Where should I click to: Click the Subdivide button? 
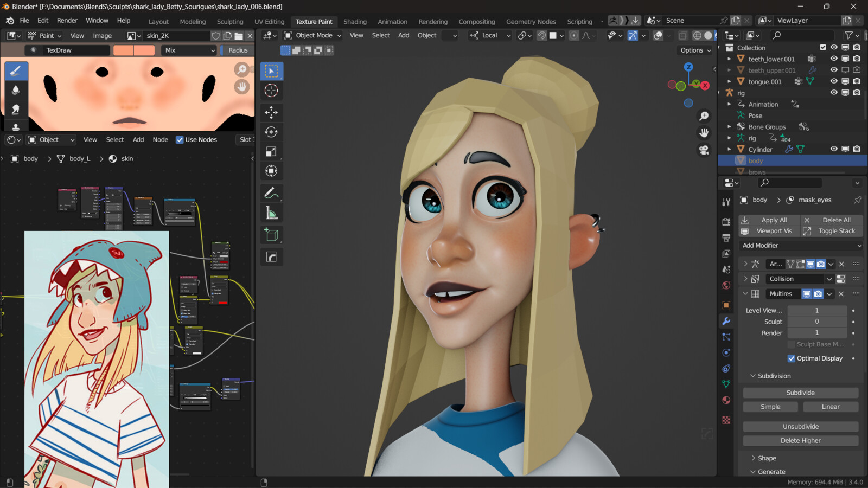pos(801,393)
